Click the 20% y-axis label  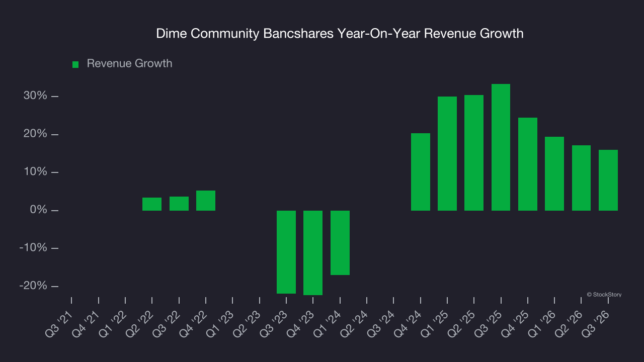[34, 134]
